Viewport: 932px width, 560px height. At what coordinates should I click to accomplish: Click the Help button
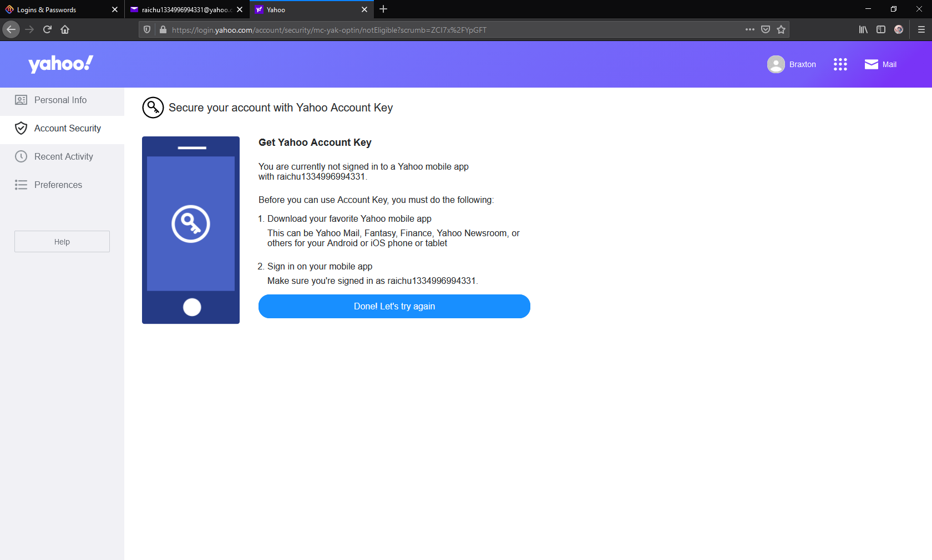click(62, 242)
